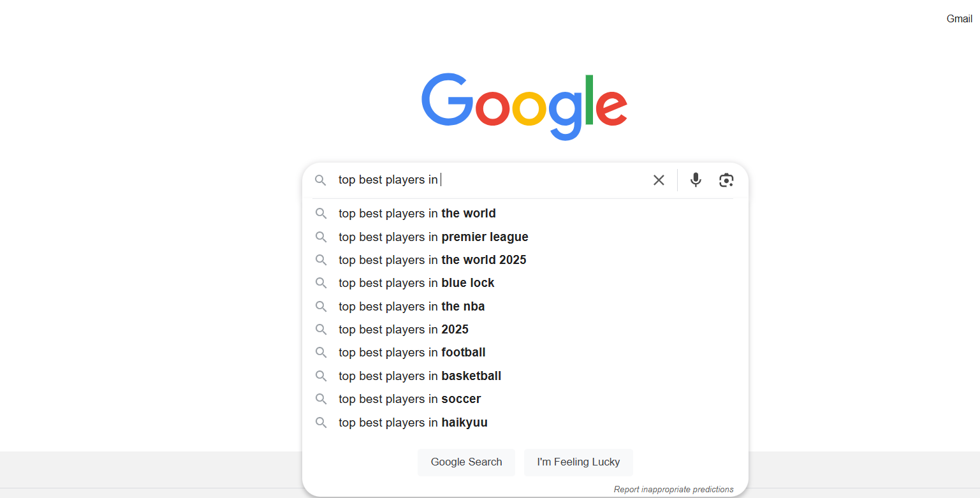Click Report inappropriate predictions
This screenshot has height=498, width=980.
pyautogui.click(x=673, y=488)
